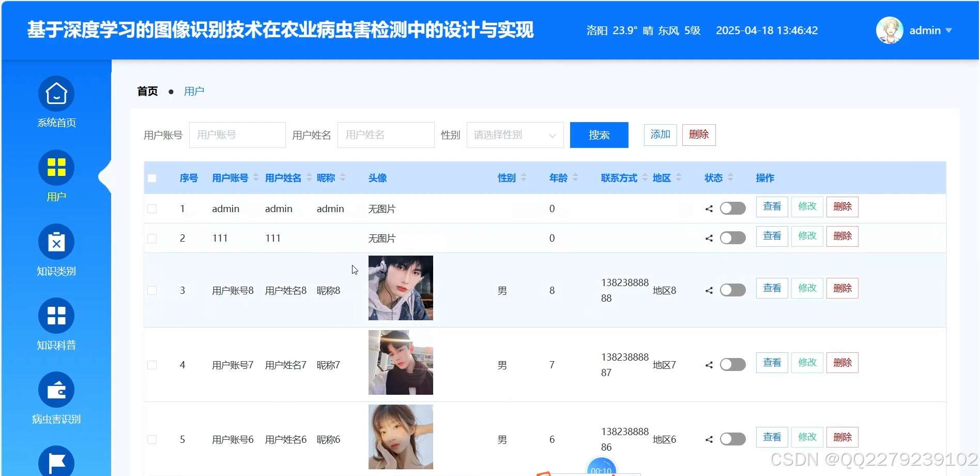980x476 pixels.
Task: Open the 病虫害识别 wallet icon
Action: (x=56, y=390)
